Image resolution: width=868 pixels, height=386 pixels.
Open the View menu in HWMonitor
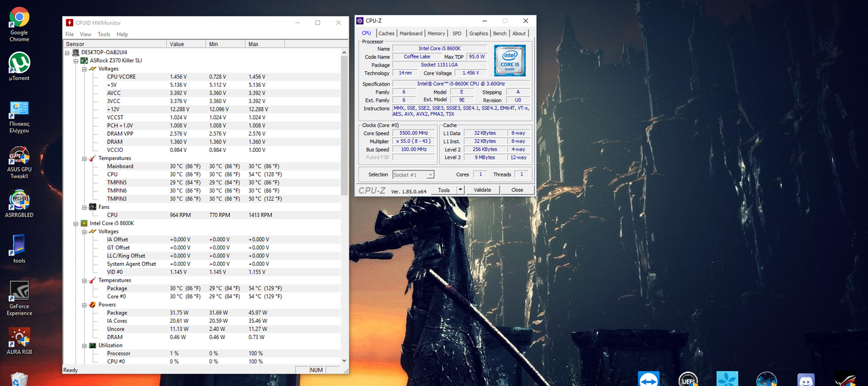[85, 34]
